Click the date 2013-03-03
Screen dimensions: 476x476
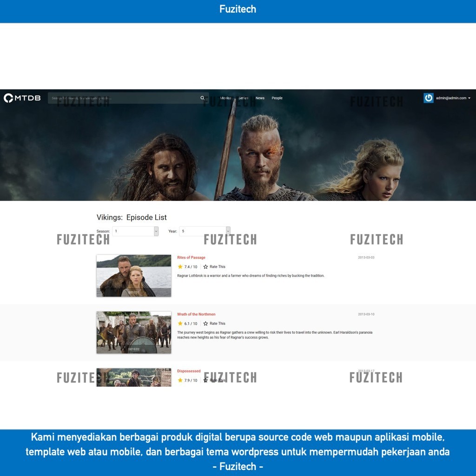click(x=366, y=258)
